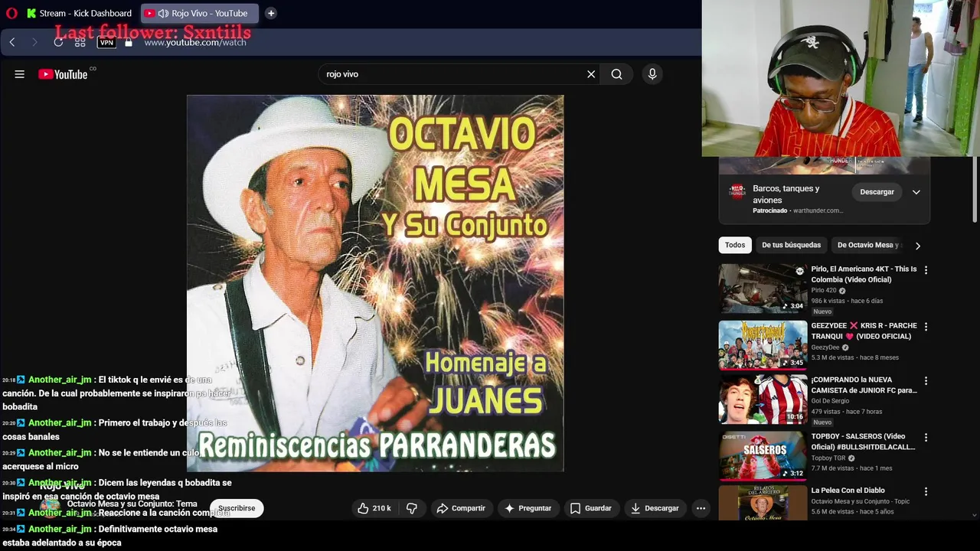
Task: Reload the current page
Action: [58, 42]
